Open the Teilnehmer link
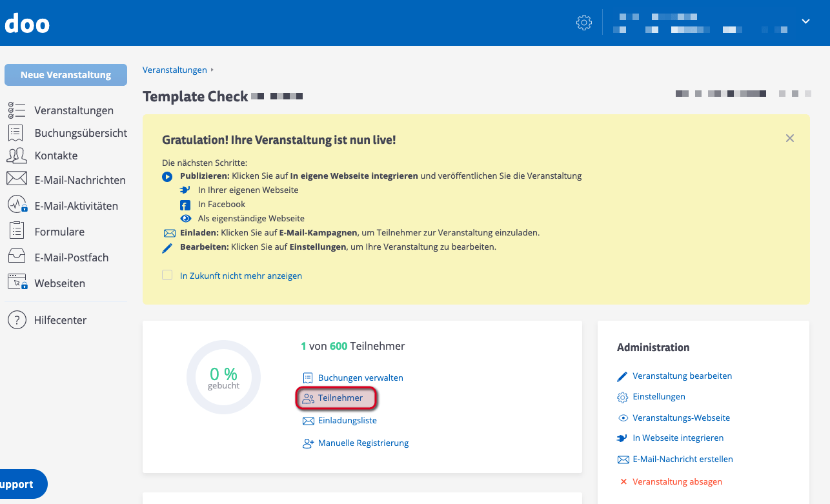Screen dimensions: 830x504 point(340,398)
